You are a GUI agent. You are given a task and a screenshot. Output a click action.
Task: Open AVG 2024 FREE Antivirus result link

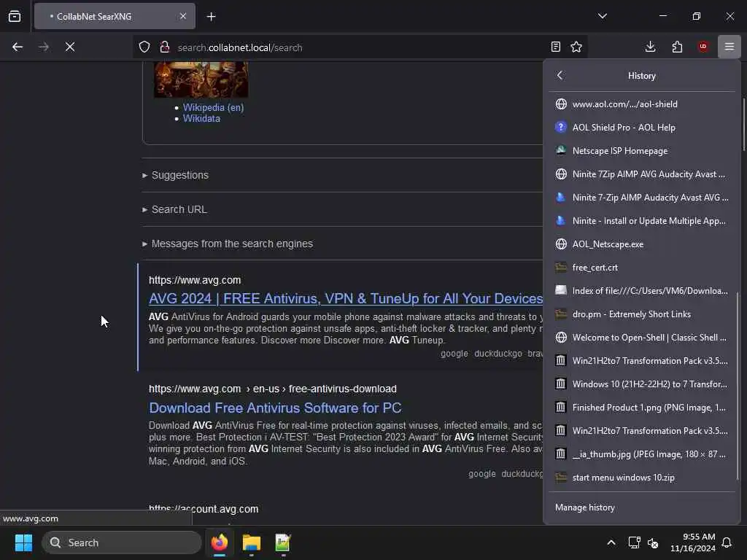[346, 298]
